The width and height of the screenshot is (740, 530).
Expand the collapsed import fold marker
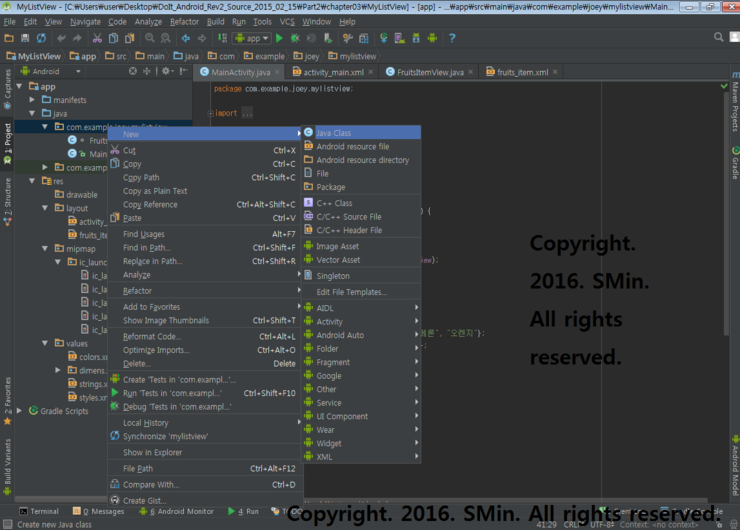[210, 113]
